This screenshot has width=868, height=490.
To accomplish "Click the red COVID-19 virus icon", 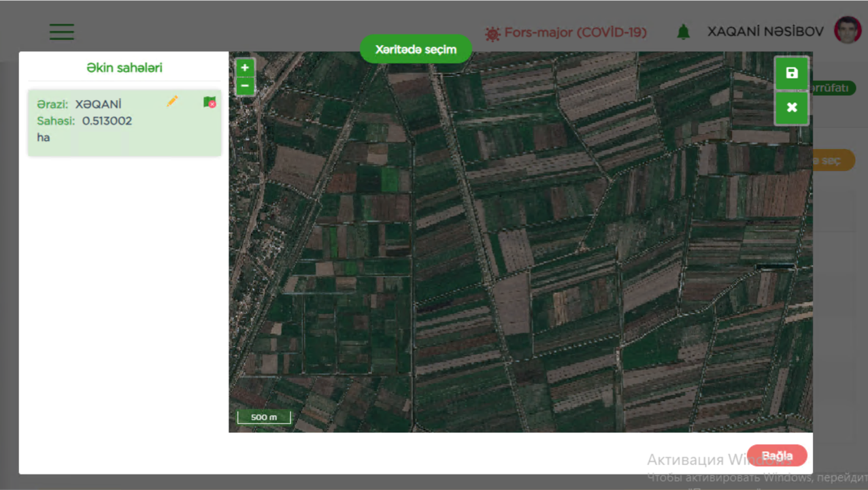I will tap(493, 33).
